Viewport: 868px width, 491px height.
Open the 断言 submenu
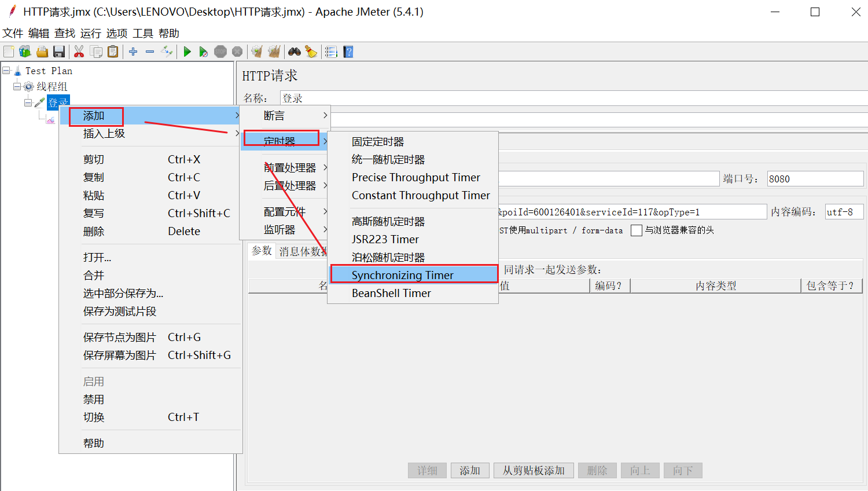(x=285, y=116)
